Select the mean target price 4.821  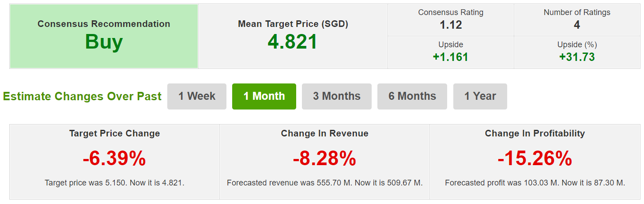click(x=293, y=42)
